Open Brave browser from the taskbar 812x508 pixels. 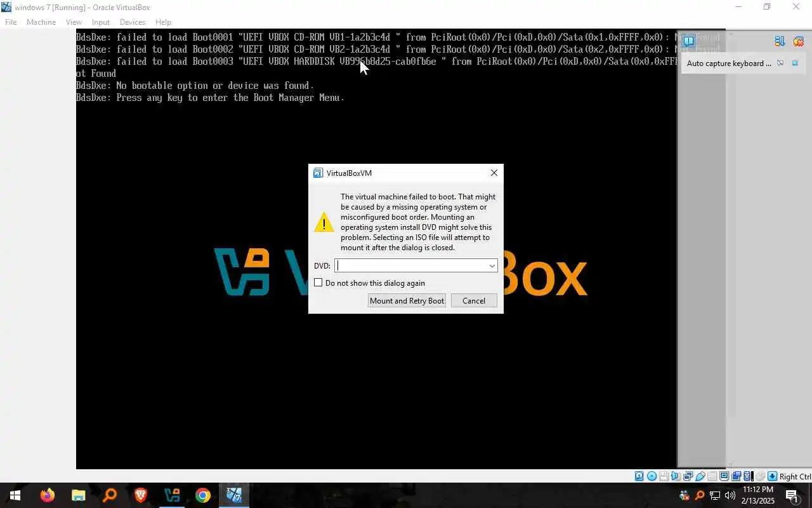click(x=140, y=495)
